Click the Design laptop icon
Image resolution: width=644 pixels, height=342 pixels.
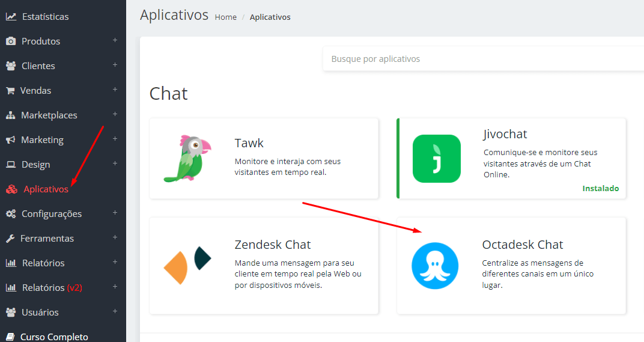(x=11, y=165)
